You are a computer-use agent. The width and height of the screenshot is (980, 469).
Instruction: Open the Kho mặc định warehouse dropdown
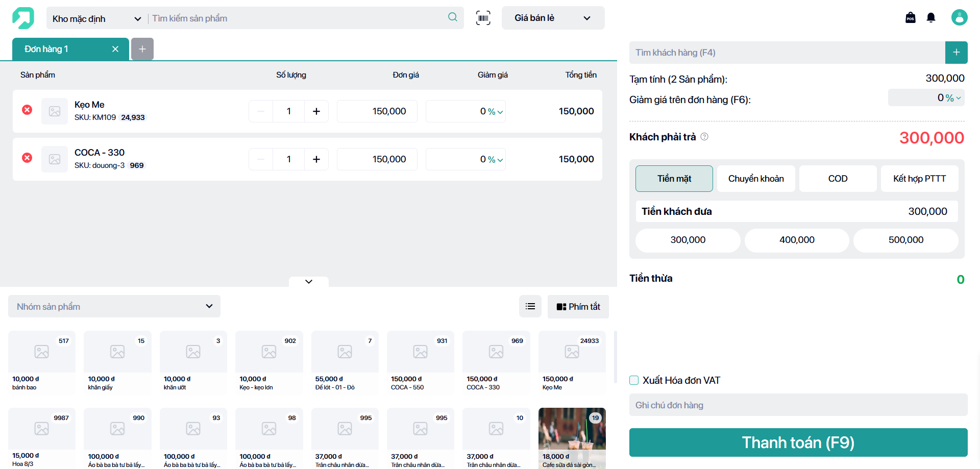[x=96, y=18]
